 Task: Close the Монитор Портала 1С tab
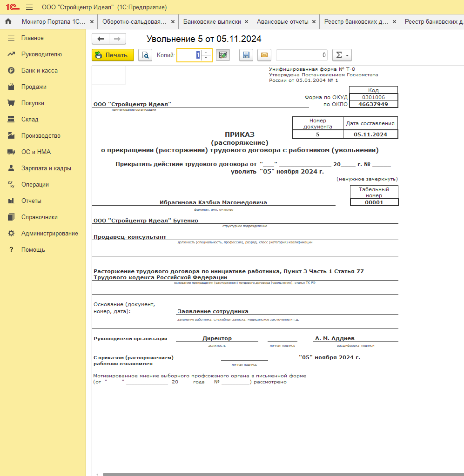tap(92, 21)
